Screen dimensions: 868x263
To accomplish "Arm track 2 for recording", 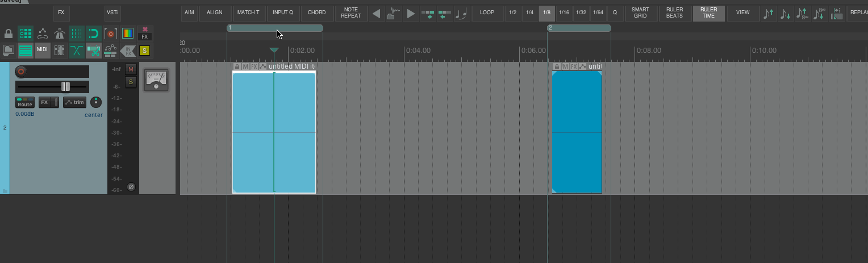I will (x=21, y=72).
